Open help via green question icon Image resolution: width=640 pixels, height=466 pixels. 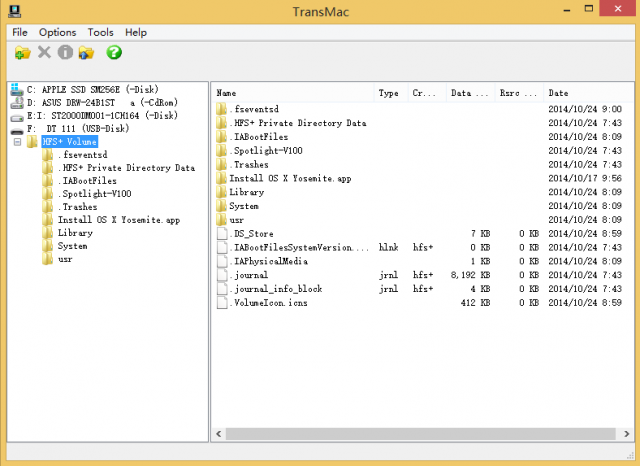coord(114,52)
